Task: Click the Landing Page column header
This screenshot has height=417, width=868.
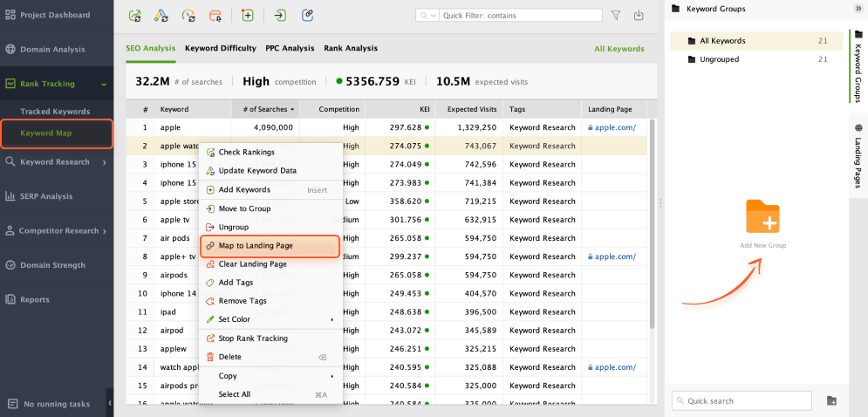Action: 614,109
